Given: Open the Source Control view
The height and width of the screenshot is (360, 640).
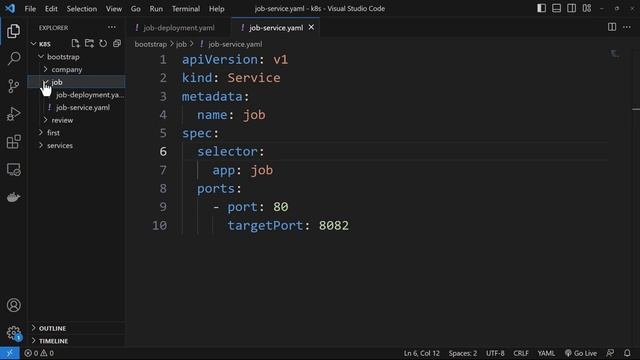Looking at the screenshot, I should [x=13, y=86].
